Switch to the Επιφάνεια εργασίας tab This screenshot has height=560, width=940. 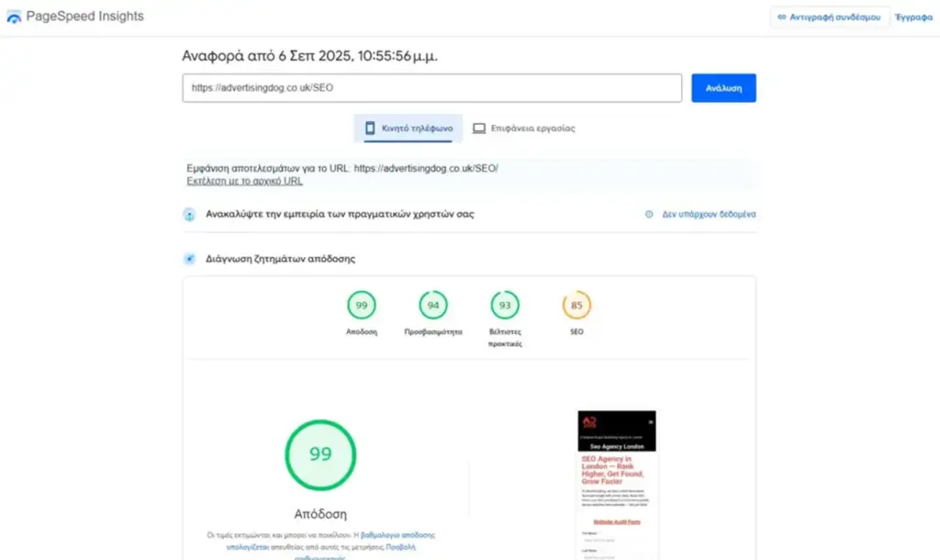point(523,129)
